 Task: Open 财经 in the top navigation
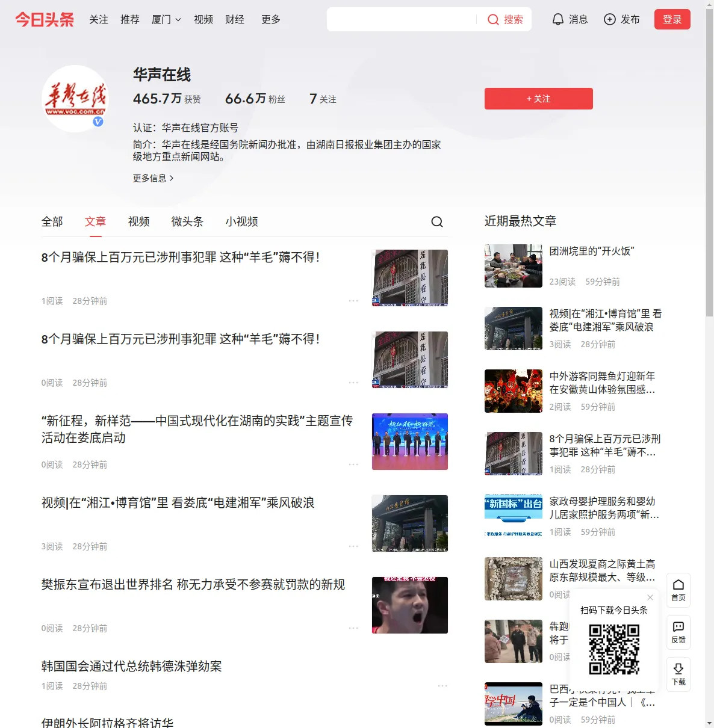click(x=235, y=19)
